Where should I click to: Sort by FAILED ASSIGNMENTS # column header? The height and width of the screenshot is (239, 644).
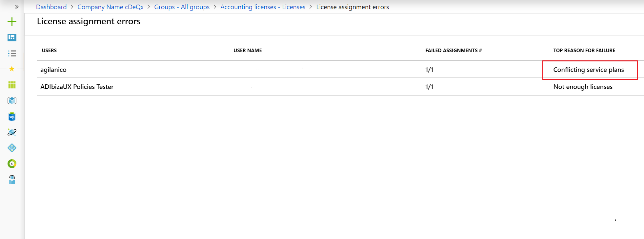[453, 50]
